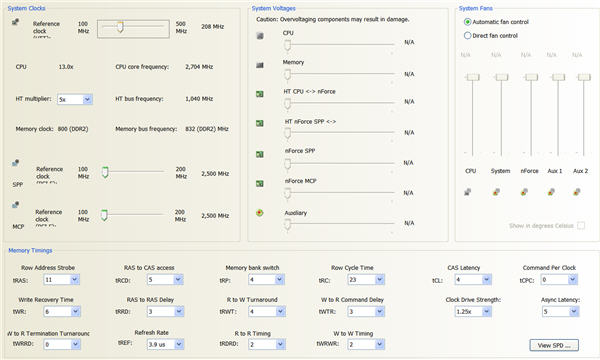Click the Auxiliary voltage slider thumb
The width and height of the screenshot is (600, 360).
287,225
